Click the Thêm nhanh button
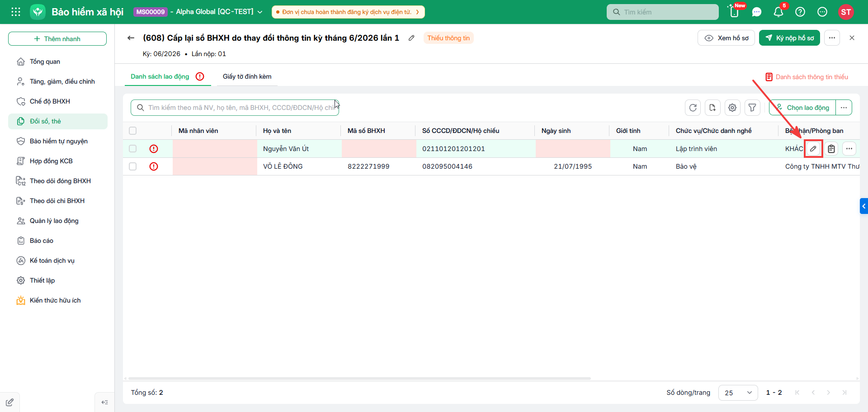 57,39
